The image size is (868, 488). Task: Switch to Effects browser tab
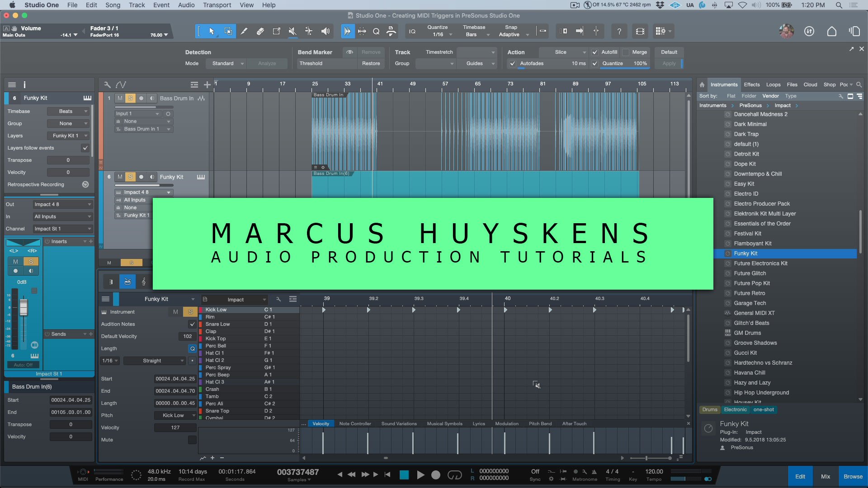752,84
